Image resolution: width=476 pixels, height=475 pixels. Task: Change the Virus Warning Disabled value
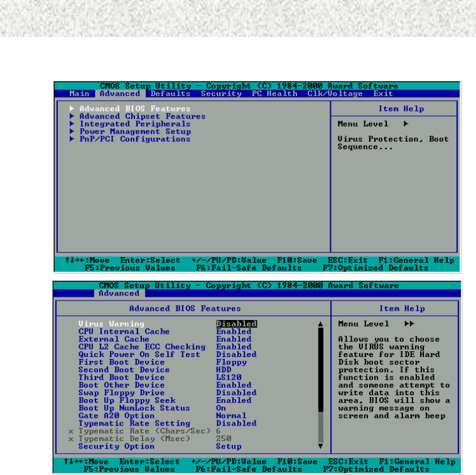pyautogui.click(x=237, y=324)
